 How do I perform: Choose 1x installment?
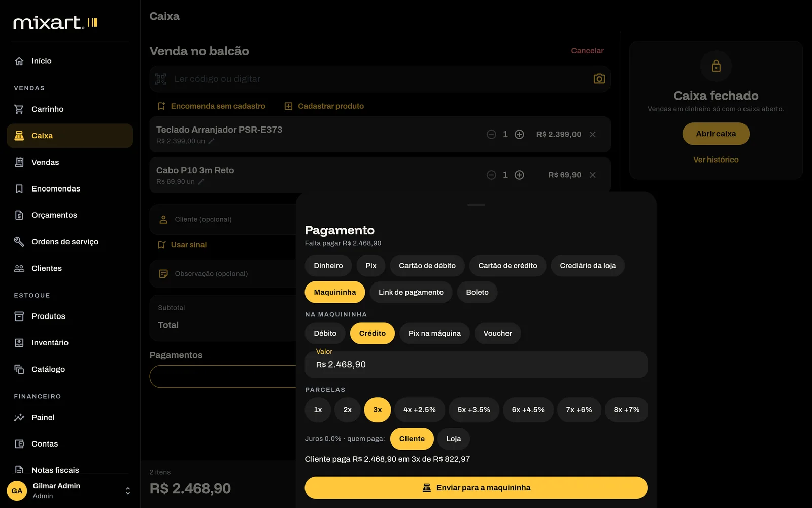pos(318,410)
